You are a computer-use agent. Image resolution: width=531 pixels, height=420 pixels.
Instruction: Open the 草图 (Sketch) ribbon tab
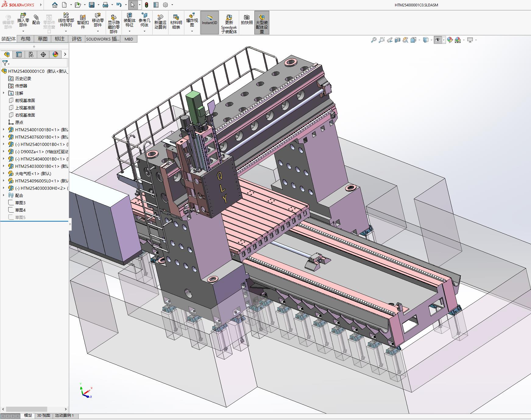click(42, 39)
